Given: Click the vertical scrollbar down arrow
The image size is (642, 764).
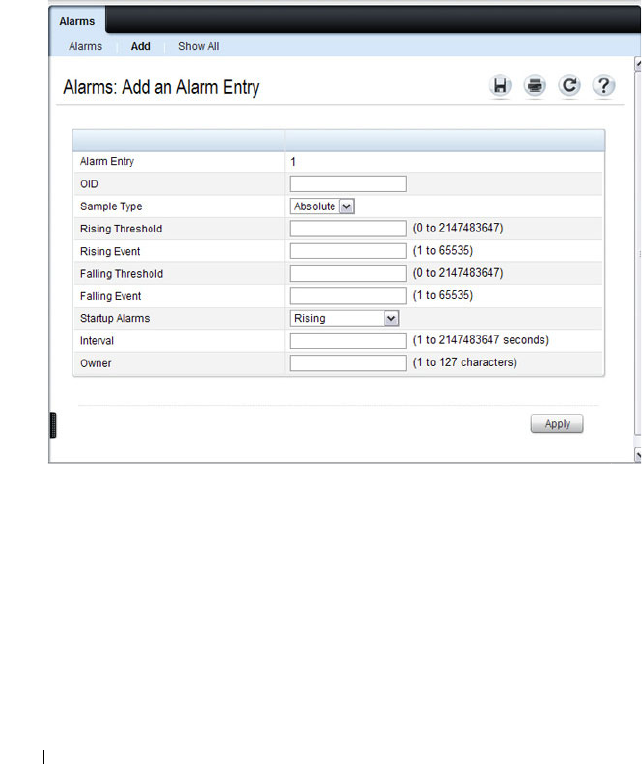Looking at the screenshot, I should pos(638,455).
